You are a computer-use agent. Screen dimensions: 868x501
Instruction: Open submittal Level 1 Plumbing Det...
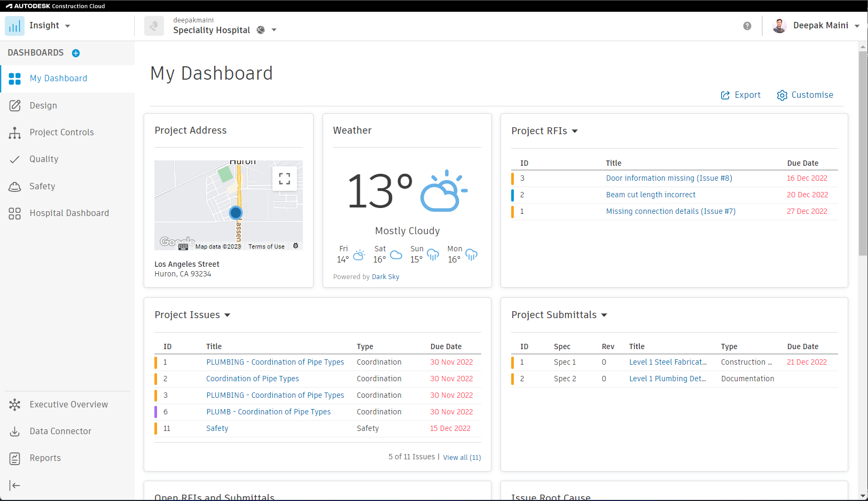tap(667, 379)
